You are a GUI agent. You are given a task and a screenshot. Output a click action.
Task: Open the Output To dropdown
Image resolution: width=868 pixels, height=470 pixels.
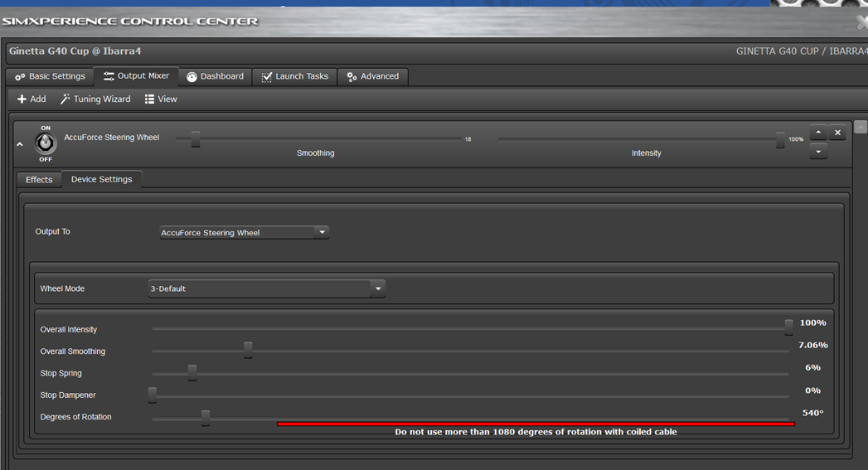(x=244, y=232)
